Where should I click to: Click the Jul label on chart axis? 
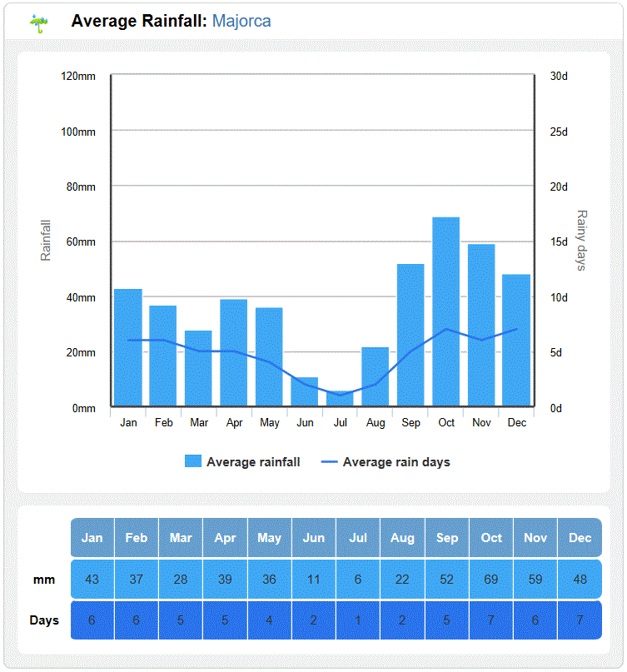[341, 422]
